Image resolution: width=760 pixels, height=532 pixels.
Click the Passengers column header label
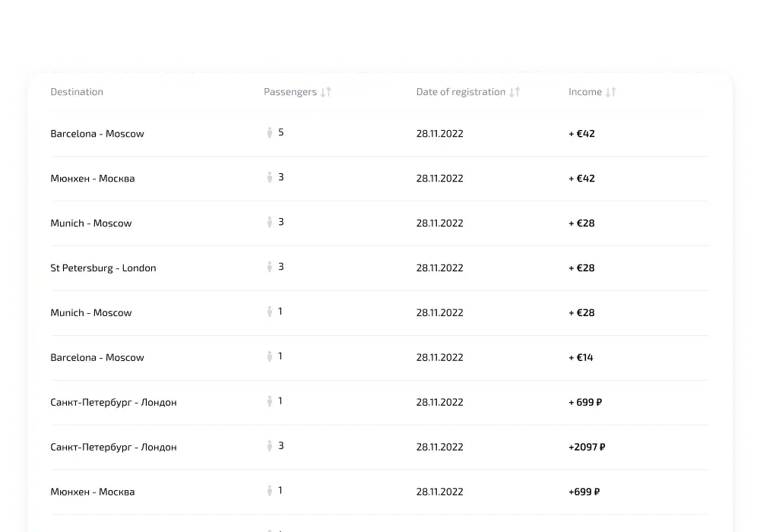[x=290, y=92]
